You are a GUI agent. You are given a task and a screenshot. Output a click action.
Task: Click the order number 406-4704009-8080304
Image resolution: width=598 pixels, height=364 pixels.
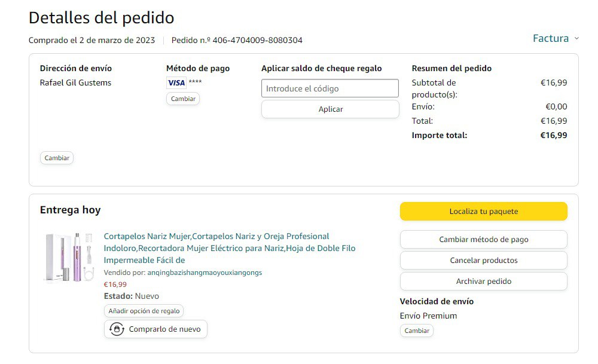(x=257, y=41)
